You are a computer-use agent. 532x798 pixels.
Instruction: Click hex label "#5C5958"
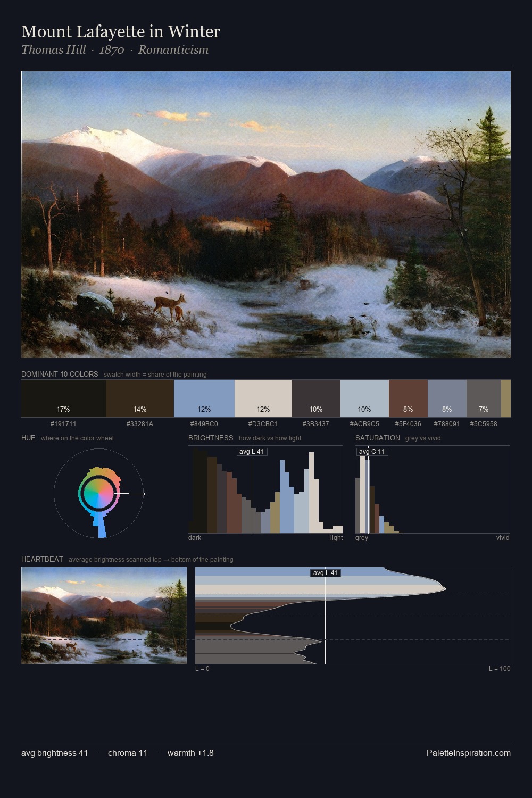(x=484, y=424)
